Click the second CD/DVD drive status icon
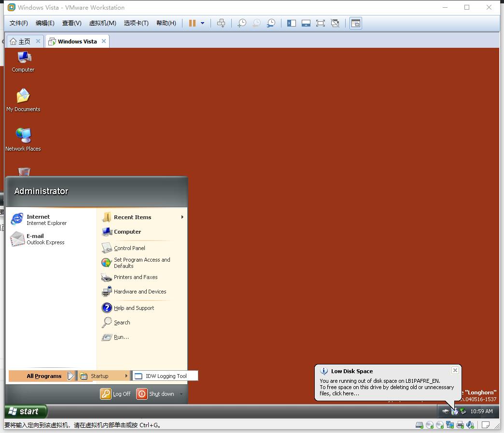Viewport: 504px width, 433px height. [440, 425]
